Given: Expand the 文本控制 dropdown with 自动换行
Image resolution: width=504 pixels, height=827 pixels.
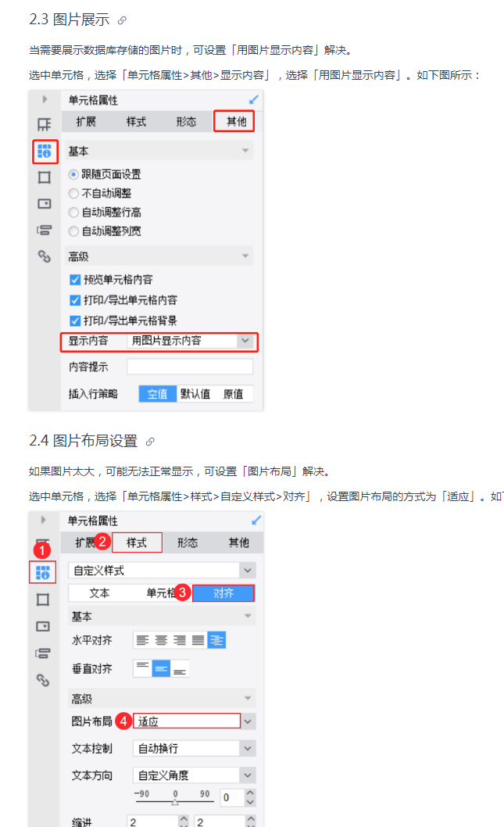Looking at the screenshot, I should tap(194, 748).
